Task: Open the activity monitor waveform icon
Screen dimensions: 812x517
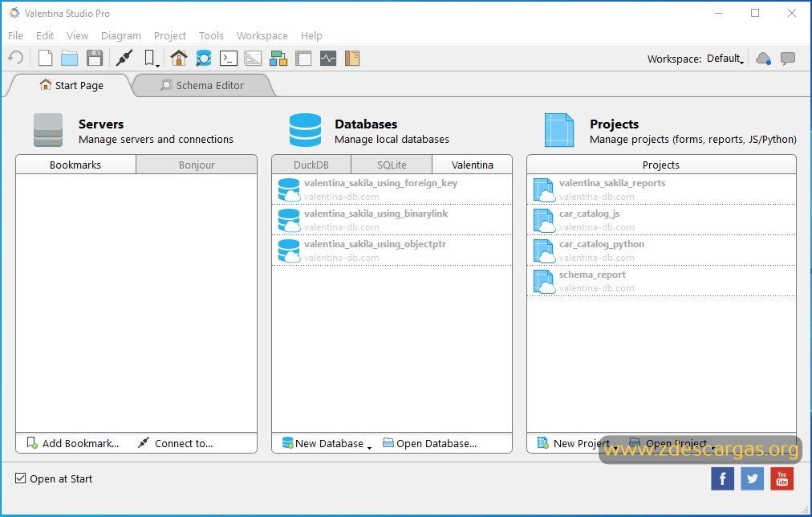Action: [328, 58]
